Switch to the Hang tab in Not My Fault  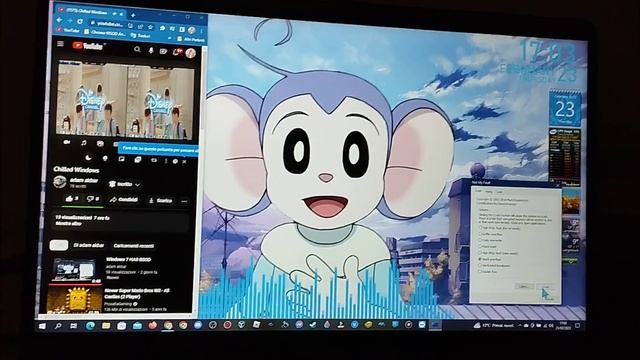point(489,191)
